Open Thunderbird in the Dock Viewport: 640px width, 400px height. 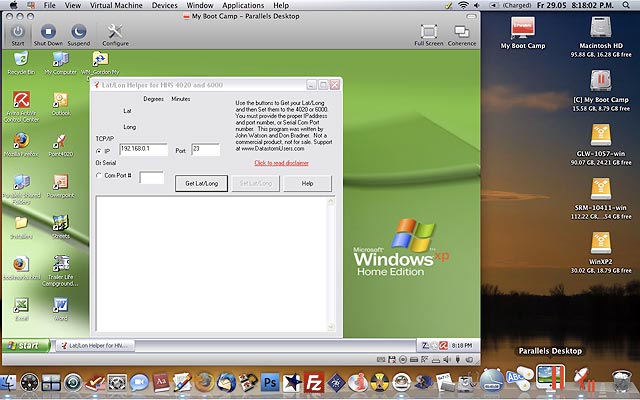(226, 383)
